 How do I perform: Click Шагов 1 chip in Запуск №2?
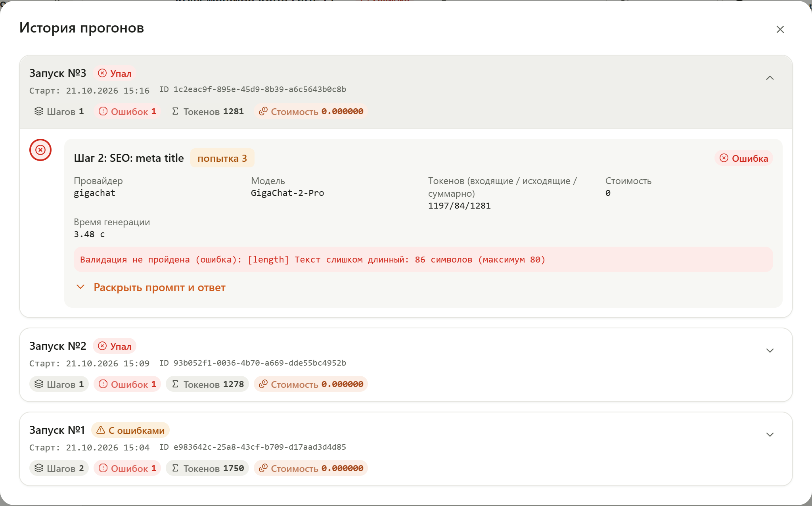click(59, 384)
